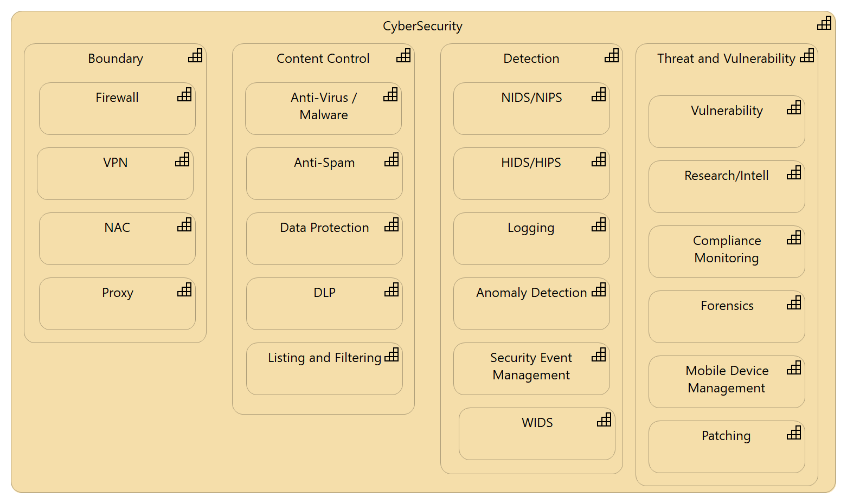Select the Data Protection box

pos(324,239)
